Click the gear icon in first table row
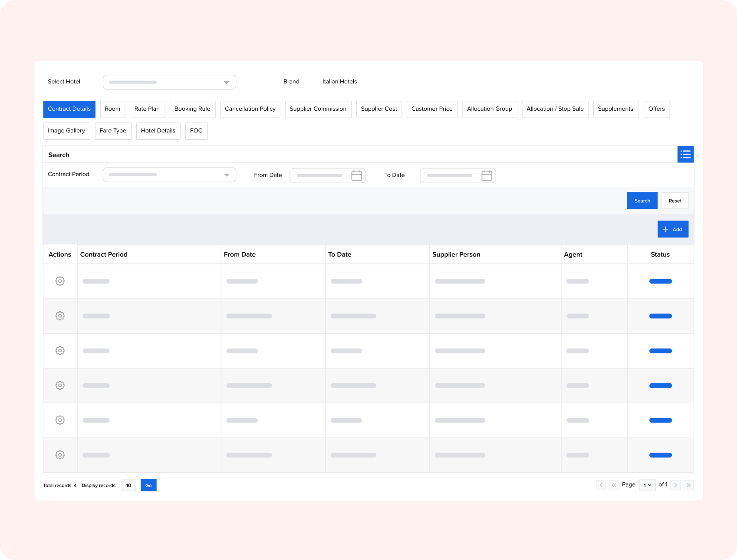Image resolution: width=737 pixels, height=560 pixels. point(60,281)
